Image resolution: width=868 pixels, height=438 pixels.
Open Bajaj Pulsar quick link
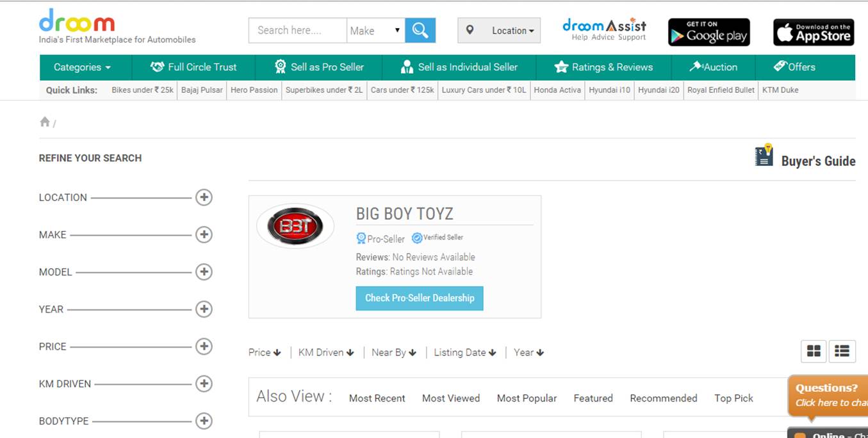point(202,90)
